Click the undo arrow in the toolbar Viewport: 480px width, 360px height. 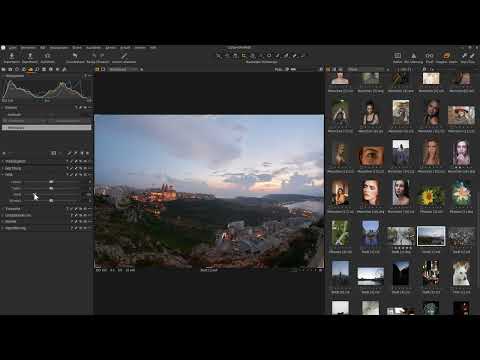[94, 56]
